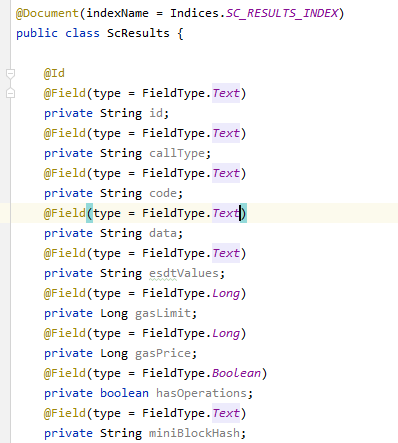Screen dimensions: 398x443
Task: Toggle fold marker next to first @Field annotation
Action: click(x=10, y=93)
